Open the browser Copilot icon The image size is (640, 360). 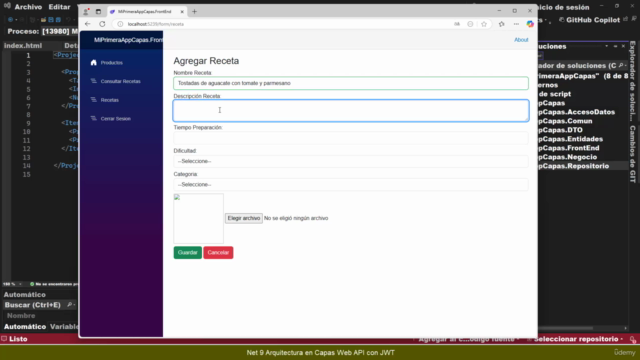pyautogui.click(x=530, y=24)
